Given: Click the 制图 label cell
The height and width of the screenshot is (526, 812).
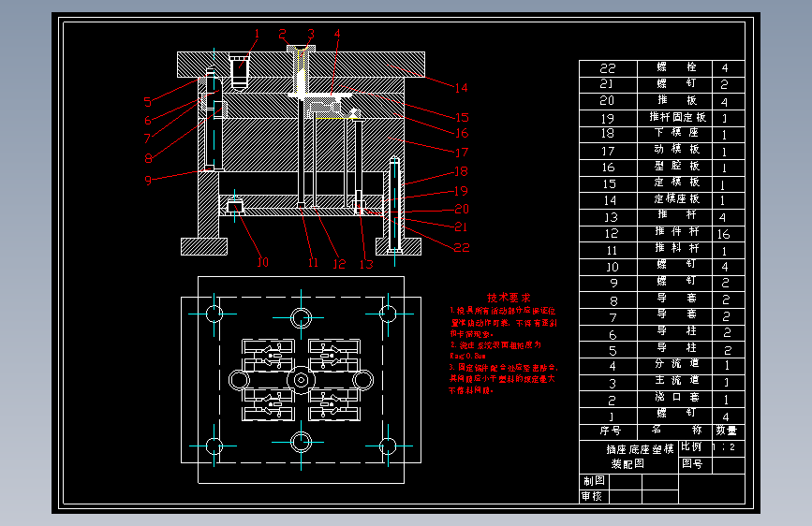Looking at the screenshot, I should tap(594, 481).
